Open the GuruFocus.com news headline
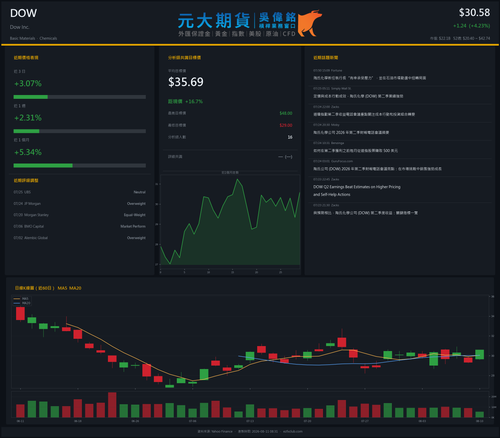500x438 pixels. click(377, 169)
